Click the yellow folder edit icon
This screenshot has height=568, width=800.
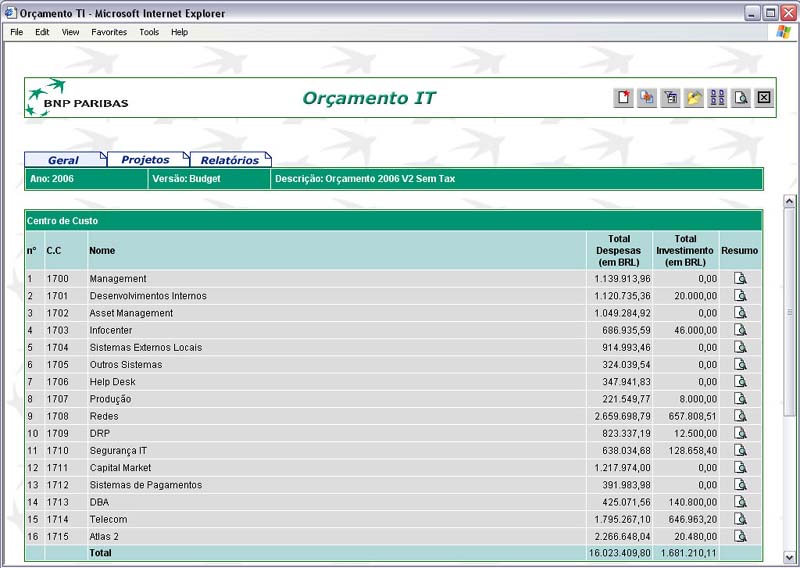click(694, 97)
